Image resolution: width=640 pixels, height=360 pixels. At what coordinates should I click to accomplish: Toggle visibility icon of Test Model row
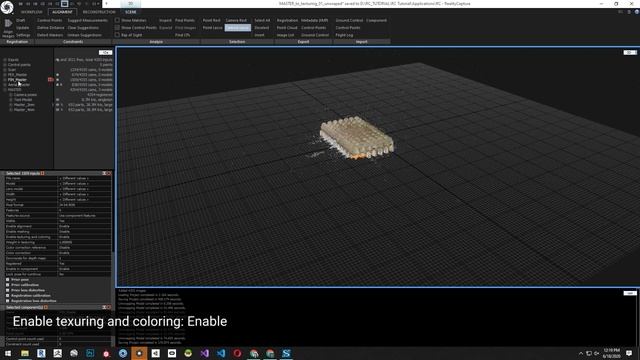click(x=57, y=100)
